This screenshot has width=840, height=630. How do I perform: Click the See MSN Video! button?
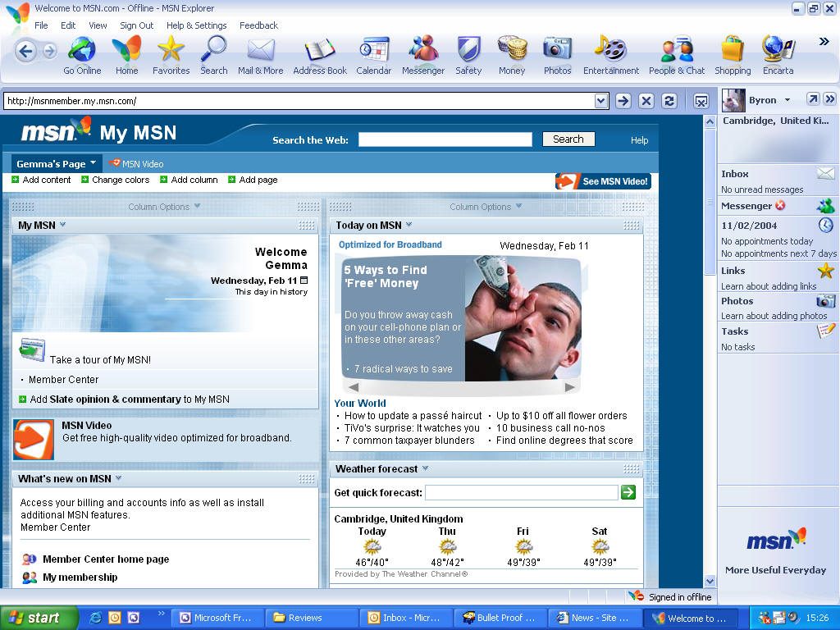pos(603,181)
